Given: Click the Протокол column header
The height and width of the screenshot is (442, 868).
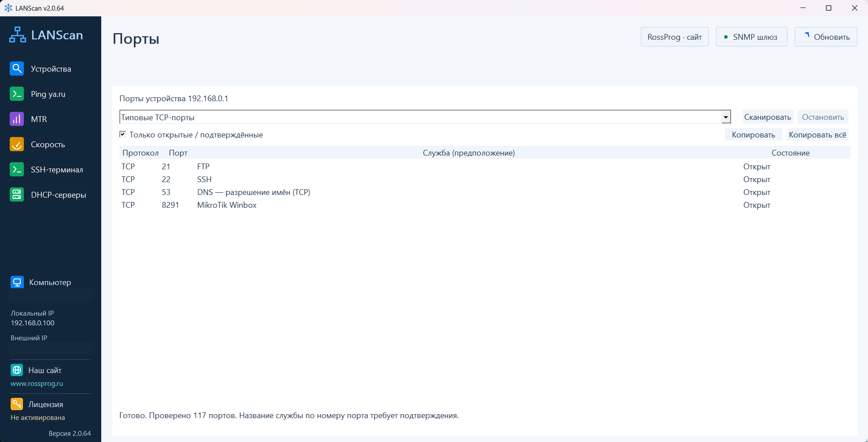Looking at the screenshot, I should coord(141,153).
